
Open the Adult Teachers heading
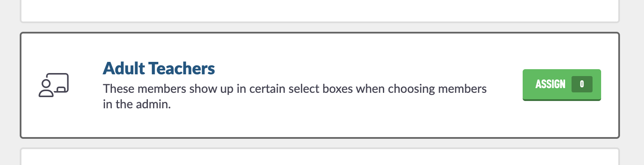pos(159,68)
